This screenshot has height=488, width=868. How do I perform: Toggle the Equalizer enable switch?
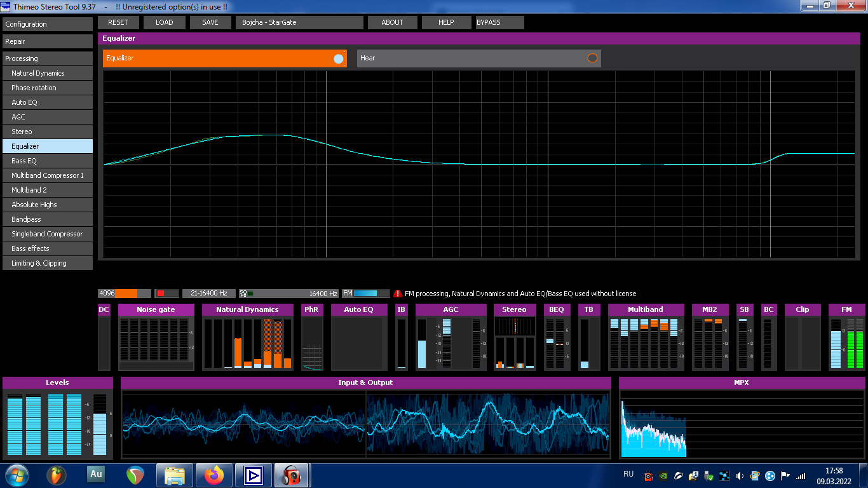tap(339, 58)
